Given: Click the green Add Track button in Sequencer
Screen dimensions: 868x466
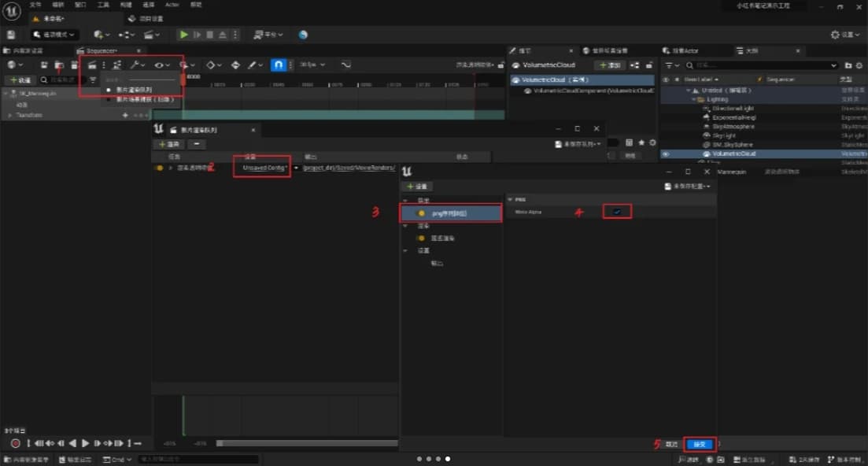Looking at the screenshot, I should click(x=20, y=80).
